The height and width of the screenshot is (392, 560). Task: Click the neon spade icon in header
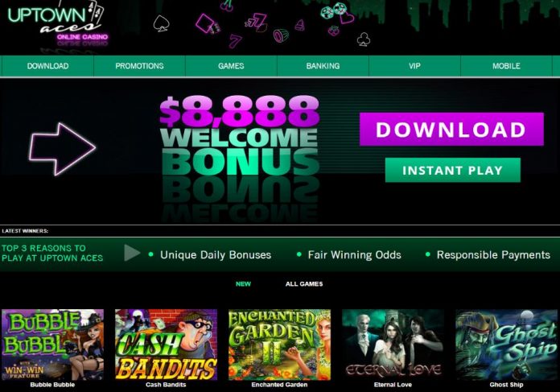161,23
